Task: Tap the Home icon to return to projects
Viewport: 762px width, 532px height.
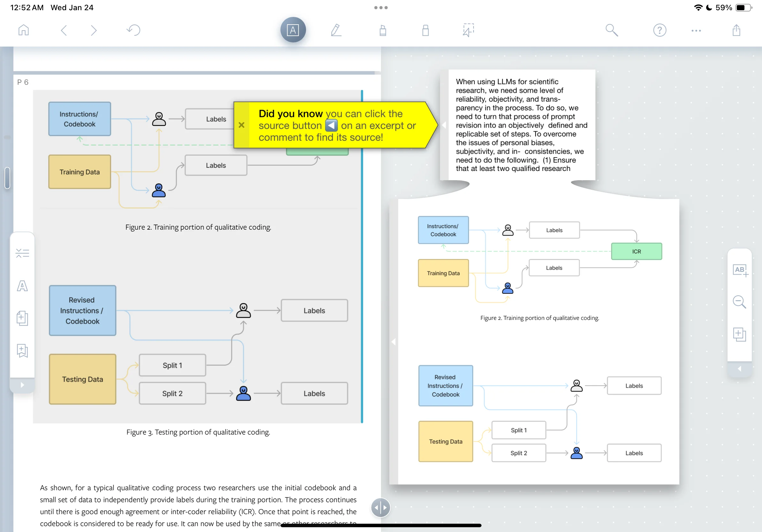Action: [x=24, y=30]
